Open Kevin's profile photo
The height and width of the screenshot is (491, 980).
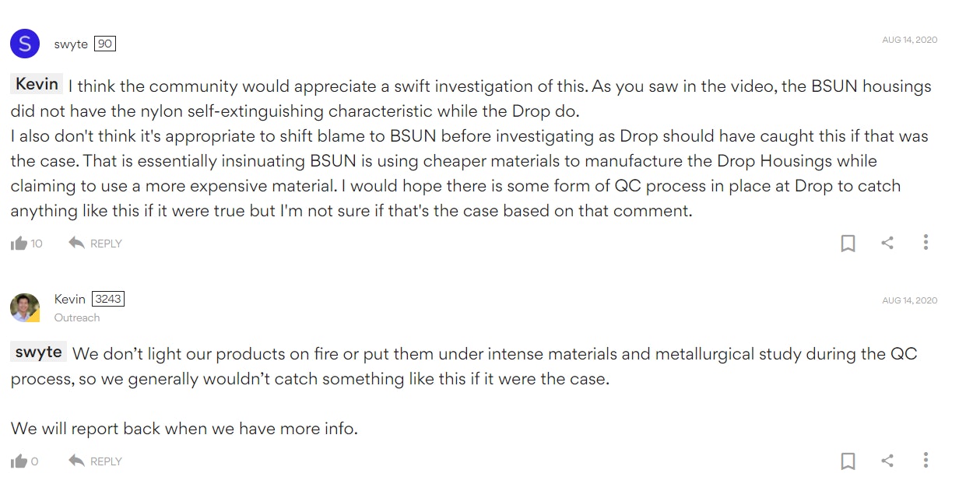pos(25,307)
